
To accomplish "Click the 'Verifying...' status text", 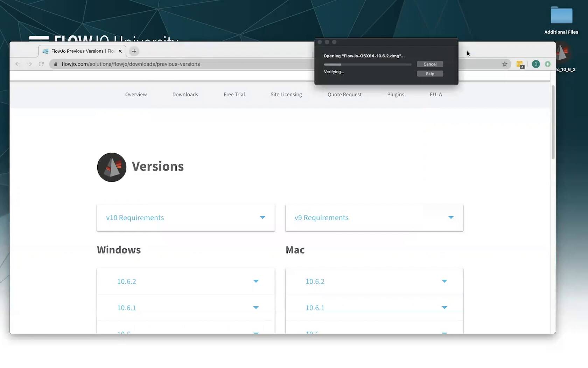I will pyautogui.click(x=334, y=72).
